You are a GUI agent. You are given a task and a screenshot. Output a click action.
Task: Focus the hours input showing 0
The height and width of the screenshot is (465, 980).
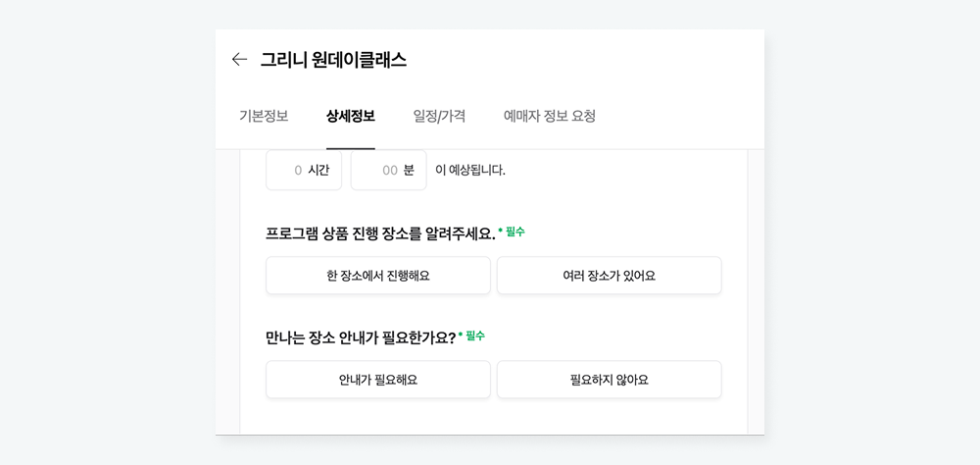click(304, 171)
